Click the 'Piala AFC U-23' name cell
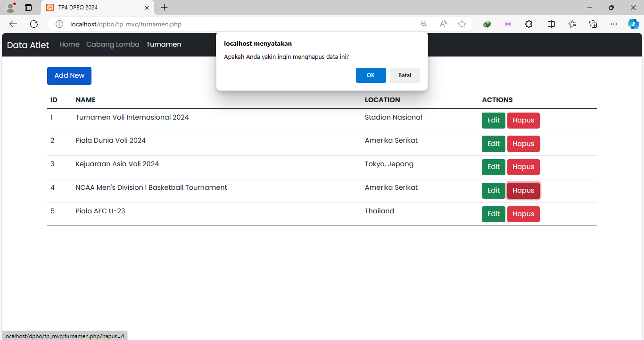The image size is (644, 340). [x=100, y=211]
